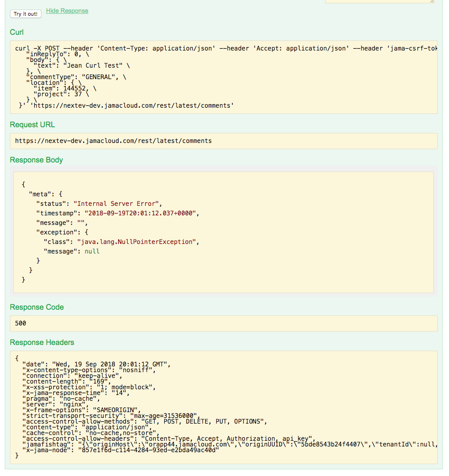Screen dimensions: 449x476
Task: Click the "project": 37 line
Action: coord(61,94)
